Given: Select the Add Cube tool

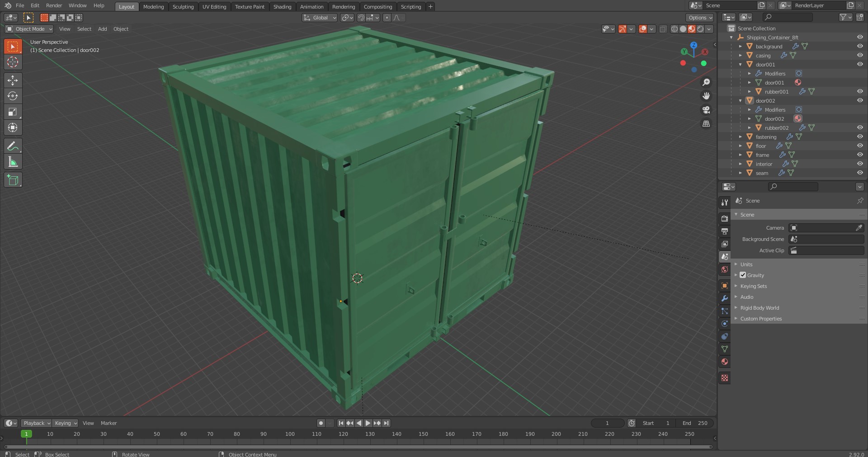Looking at the screenshot, I should [x=13, y=180].
